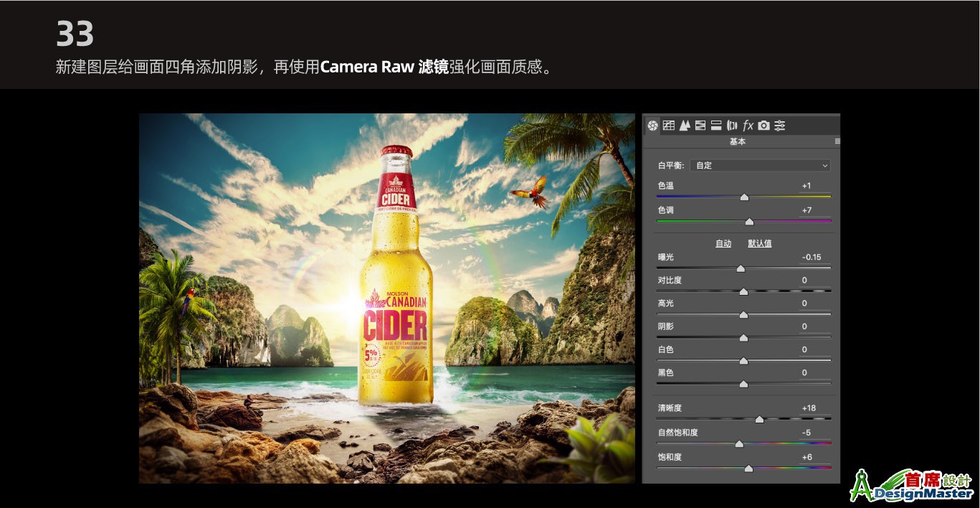This screenshot has height=508, width=980.
Task: Click the 色调 tint slider handle
Action: pyautogui.click(x=749, y=222)
